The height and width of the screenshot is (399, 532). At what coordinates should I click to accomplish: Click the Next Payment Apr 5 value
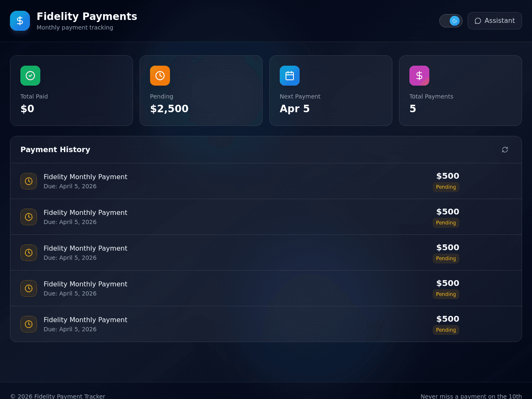(295, 109)
